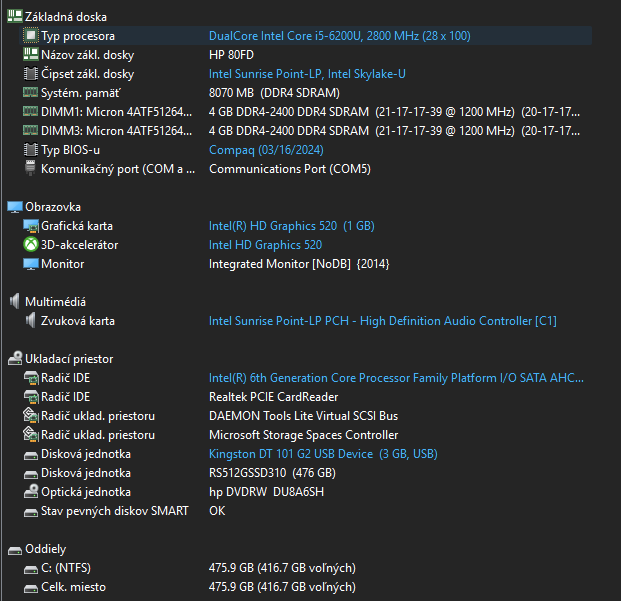Click the SMART status OK value

point(217,511)
